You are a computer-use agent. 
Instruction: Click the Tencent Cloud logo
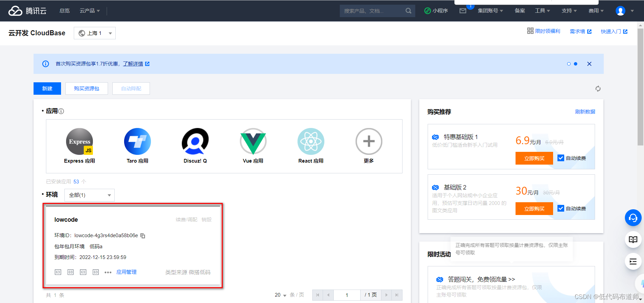point(27,11)
